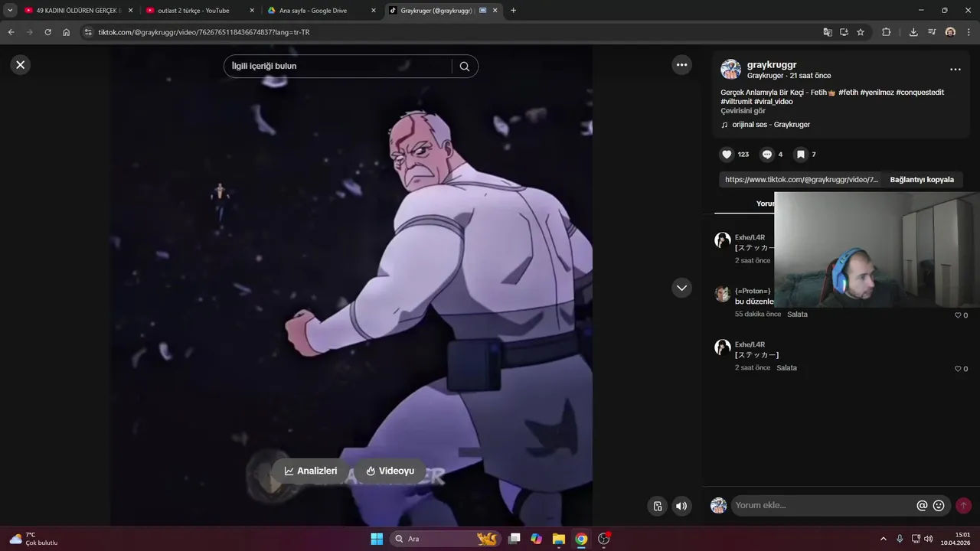Image resolution: width=980 pixels, height=551 pixels.
Task: Click 'Çevirisini gör' translation link
Action: click(x=743, y=111)
